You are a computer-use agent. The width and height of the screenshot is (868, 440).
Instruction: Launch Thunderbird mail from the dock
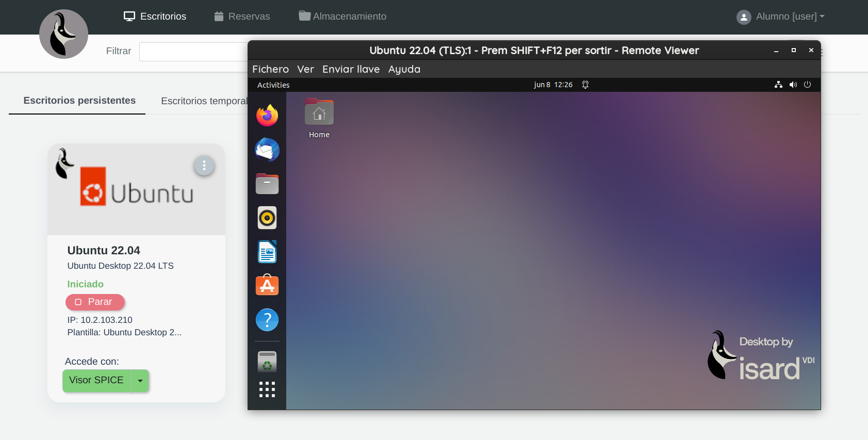point(267,150)
